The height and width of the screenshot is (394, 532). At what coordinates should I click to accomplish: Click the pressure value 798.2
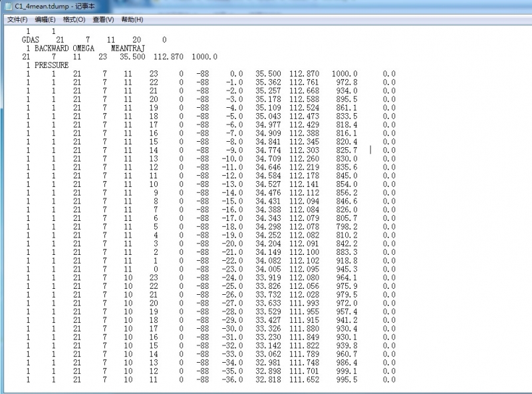point(346,228)
